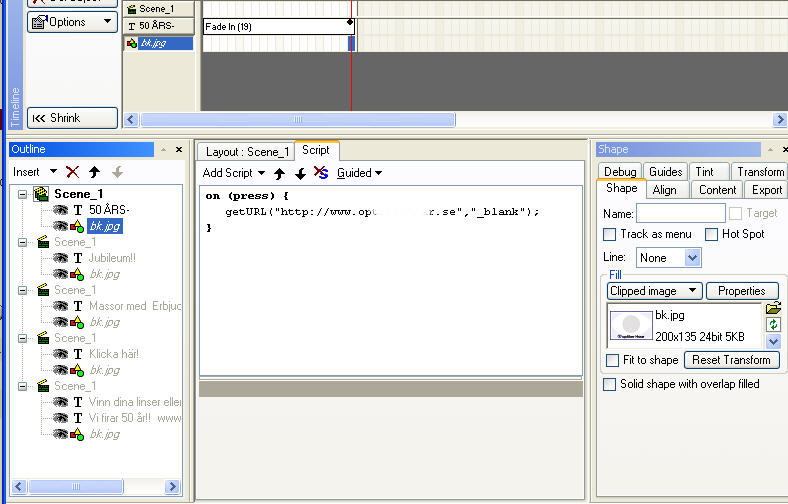Click the Reset Transform button

point(731,360)
